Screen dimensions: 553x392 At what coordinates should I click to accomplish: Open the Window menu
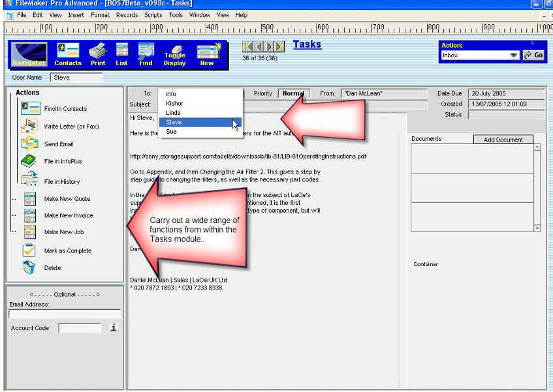click(200, 15)
